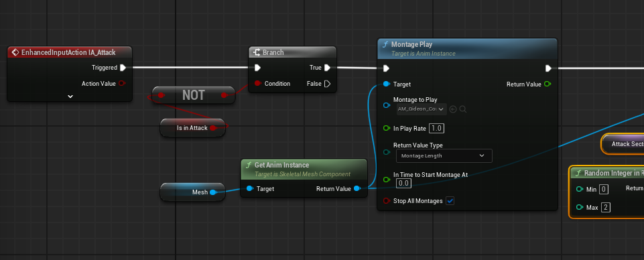The image size is (644, 260).
Task: Click the Action Value output pin
Action: click(x=121, y=83)
